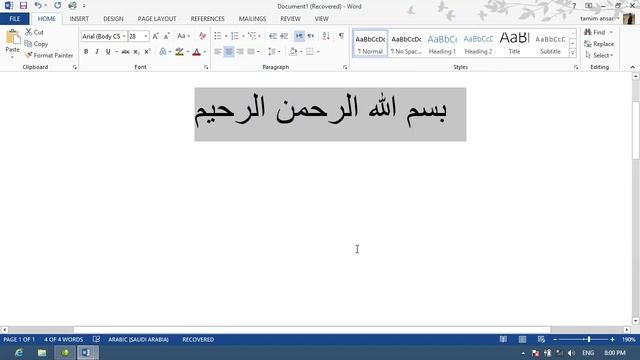640x360 pixels.
Task: Switch to Read Mode view in status bar
Action: (503, 340)
